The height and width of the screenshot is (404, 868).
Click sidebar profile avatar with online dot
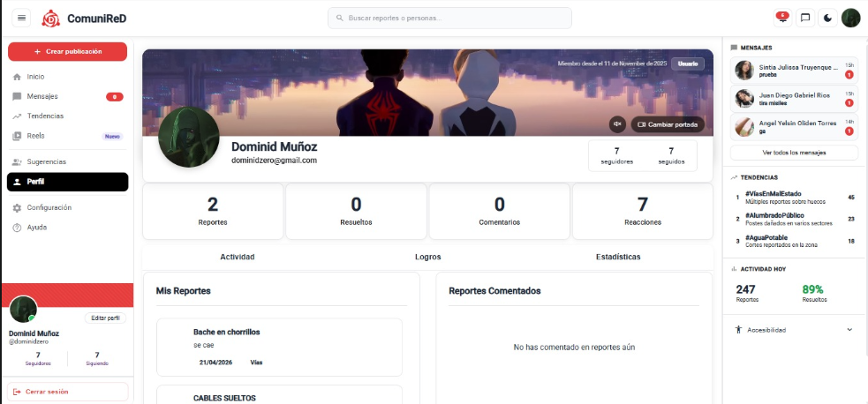pyautogui.click(x=23, y=310)
